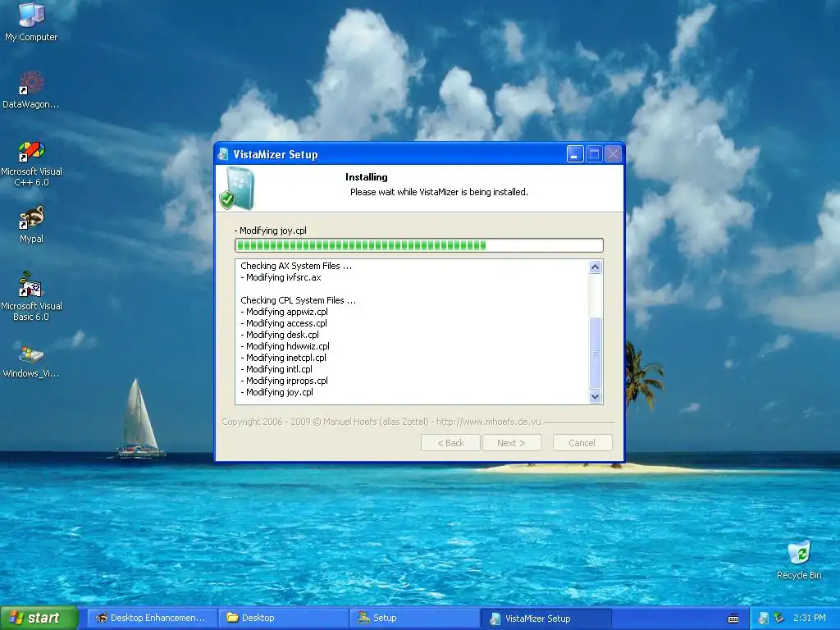Click the 2:31 PM taskbar clock

pyautogui.click(x=810, y=619)
